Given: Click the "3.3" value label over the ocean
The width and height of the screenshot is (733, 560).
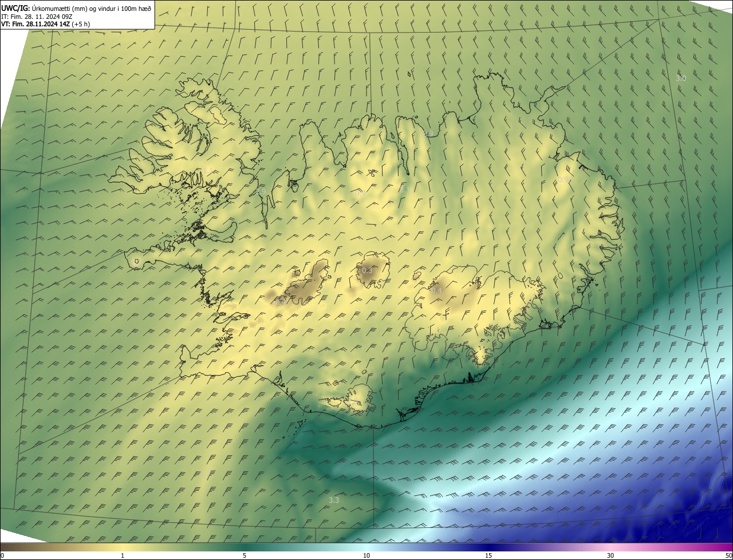Looking at the screenshot, I should point(334,500).
